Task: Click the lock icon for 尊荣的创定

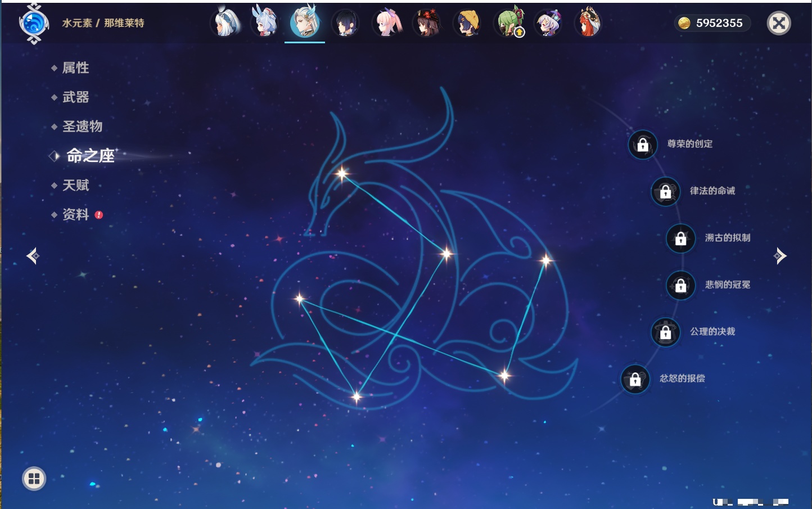Action: point(643,145)
